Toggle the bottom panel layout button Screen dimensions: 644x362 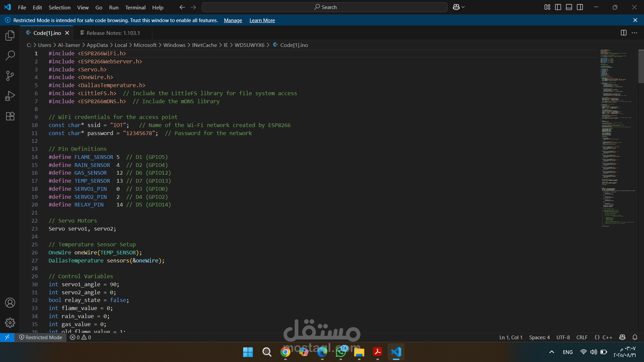click(x=569, y=7)
